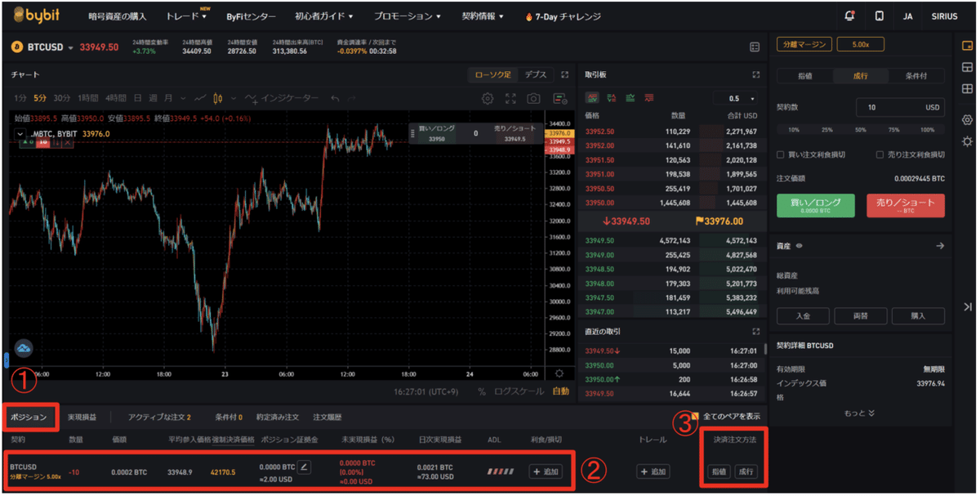Select the line chart style icon
Image resolution: width=980 pixels, height=496 pixels.
click(200, 98)
